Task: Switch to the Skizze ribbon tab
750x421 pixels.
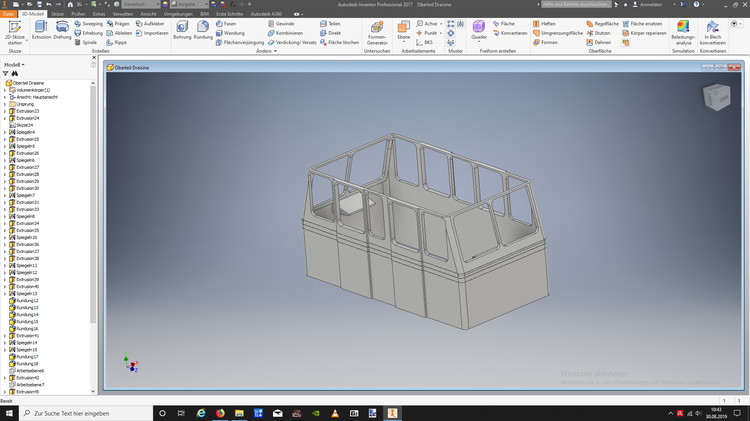Action: coord(57,14)
